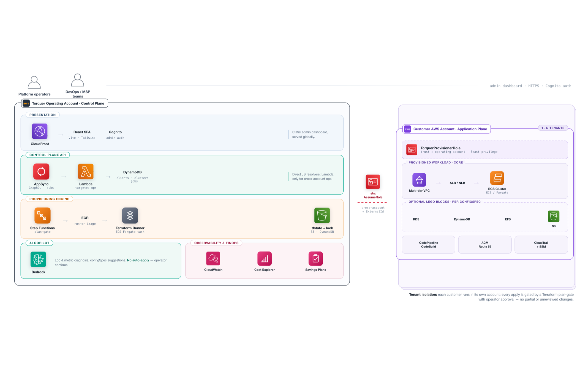
Task: Select the TorquerProvisionerRole icon
Action: (x=412, y=150)
